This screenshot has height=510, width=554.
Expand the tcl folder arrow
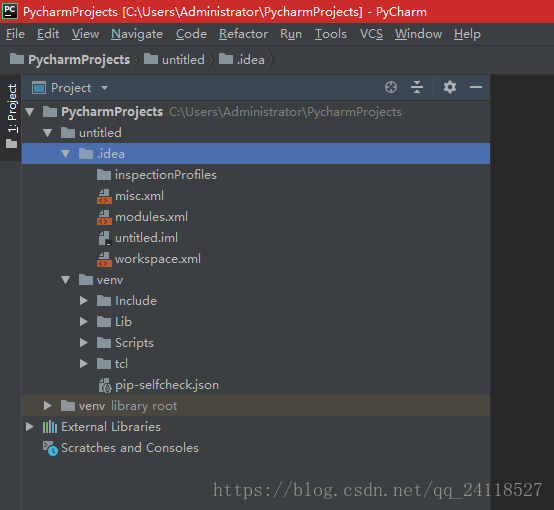click(x=83, y=364)
